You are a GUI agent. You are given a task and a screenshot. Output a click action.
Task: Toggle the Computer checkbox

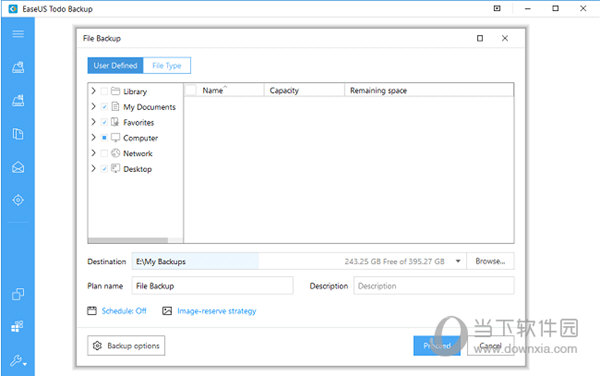[104, 138]
